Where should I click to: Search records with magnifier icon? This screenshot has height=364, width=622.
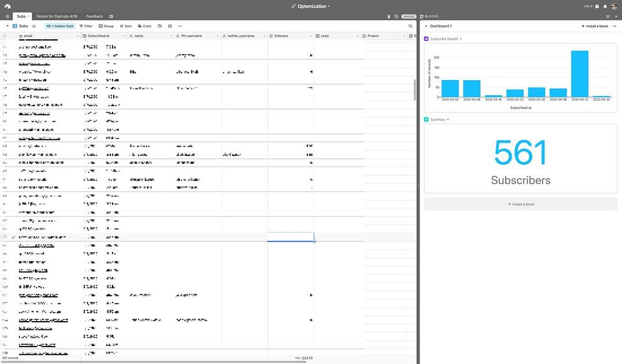411,26
